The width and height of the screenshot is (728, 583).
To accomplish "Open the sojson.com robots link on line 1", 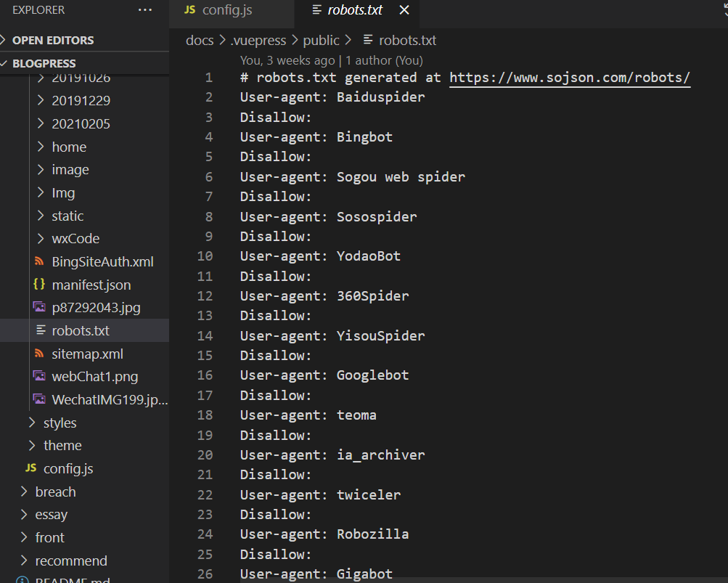I will click(x=570, y=78).
